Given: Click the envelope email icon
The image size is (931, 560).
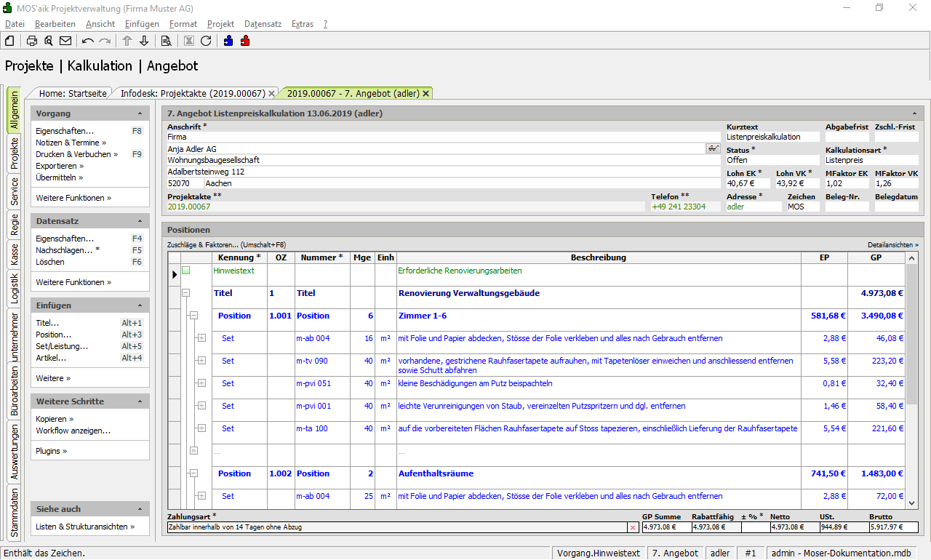Looking at the screenshot, I should coord(65,41).
